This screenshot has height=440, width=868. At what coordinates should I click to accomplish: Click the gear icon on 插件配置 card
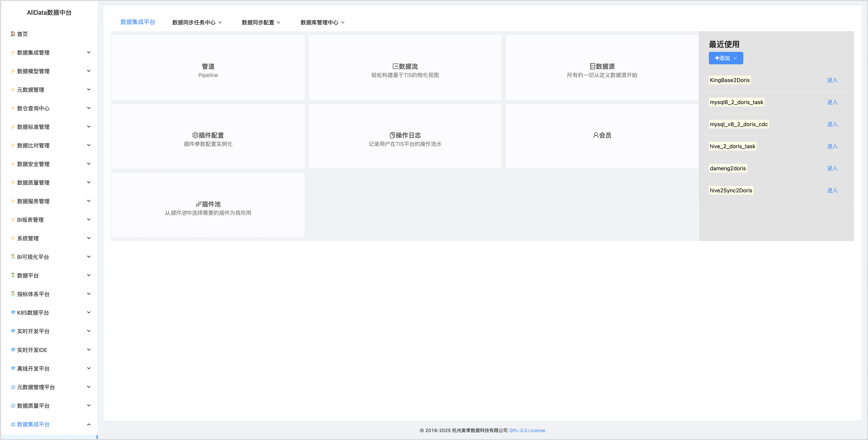(195, 135)
